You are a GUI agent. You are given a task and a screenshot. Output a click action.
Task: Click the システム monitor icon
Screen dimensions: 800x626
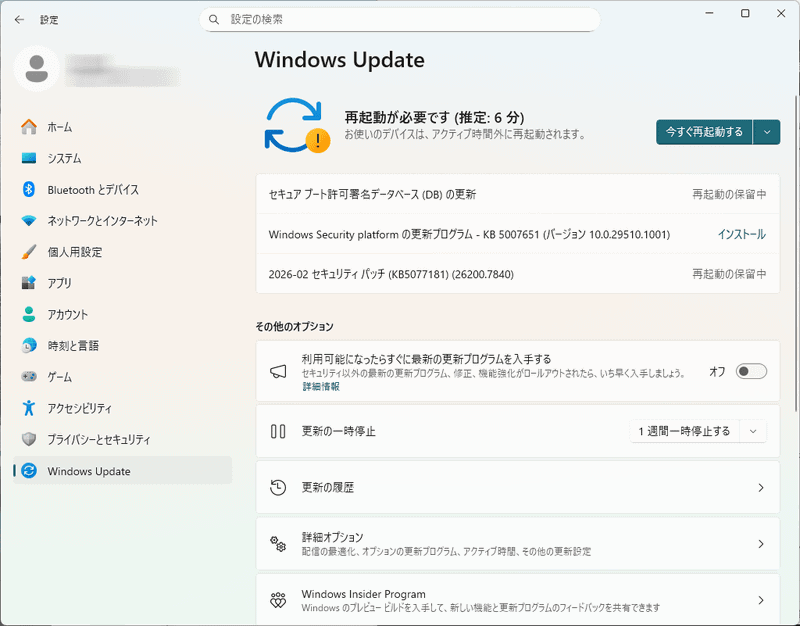pyautogui.click(x=29, y=158)
